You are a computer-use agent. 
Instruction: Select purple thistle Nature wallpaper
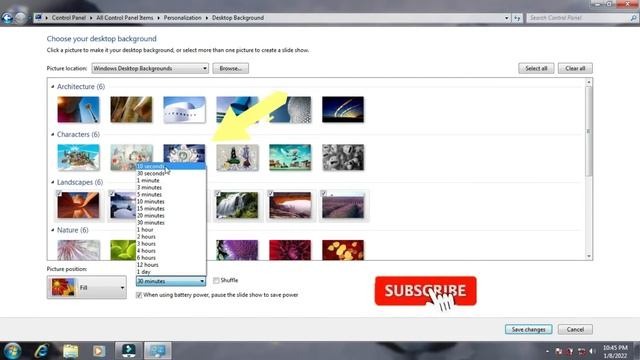click(237, 250)
